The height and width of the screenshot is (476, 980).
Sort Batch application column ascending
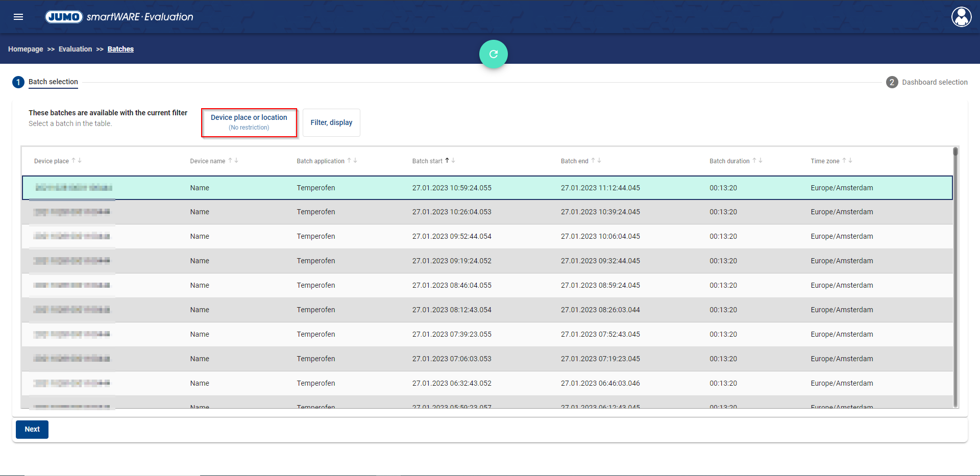[349, 160]
